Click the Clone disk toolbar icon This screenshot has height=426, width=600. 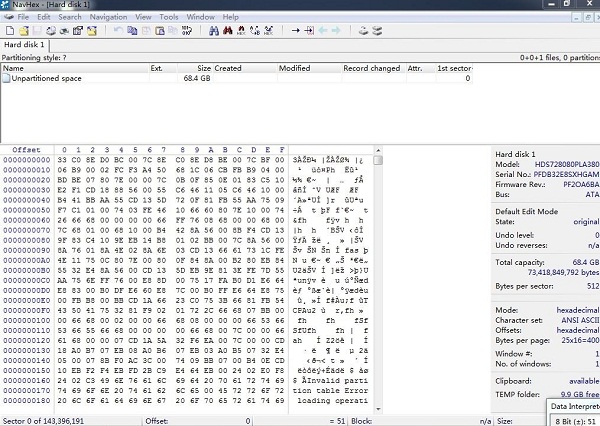point(377,30)
